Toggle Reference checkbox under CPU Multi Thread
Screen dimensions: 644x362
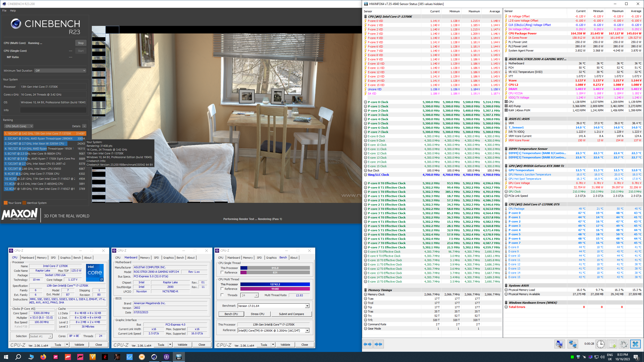coord(222,289)
